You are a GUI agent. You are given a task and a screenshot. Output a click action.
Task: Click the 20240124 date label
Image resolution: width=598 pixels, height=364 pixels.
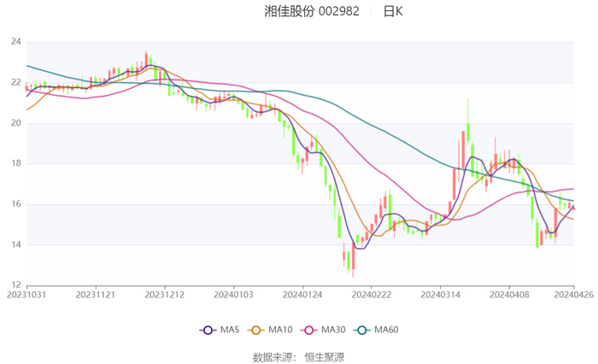[302, 293]
